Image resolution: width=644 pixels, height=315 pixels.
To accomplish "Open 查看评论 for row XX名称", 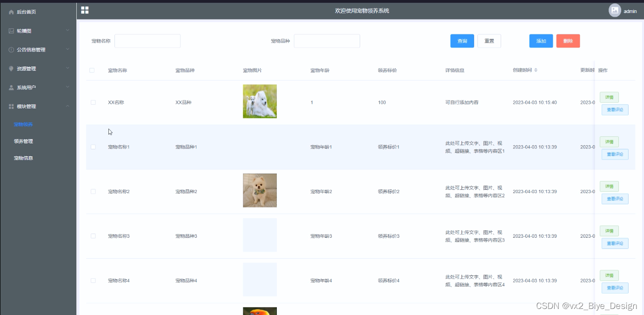I will tap(615, 110).
